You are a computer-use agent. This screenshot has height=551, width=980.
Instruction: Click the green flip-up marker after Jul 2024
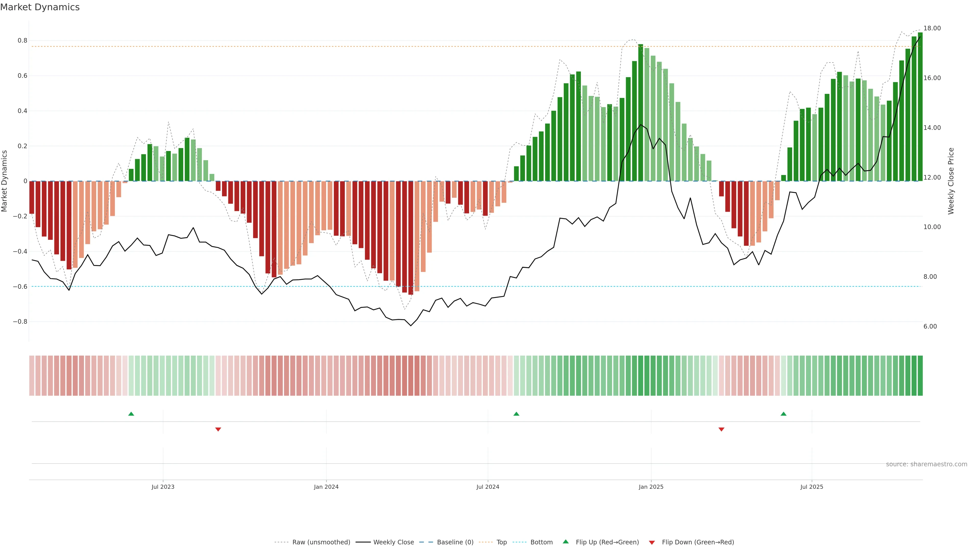point(516,414)
